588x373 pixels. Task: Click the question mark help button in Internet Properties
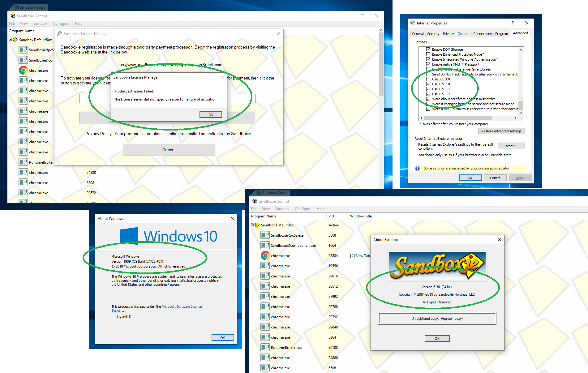click(513, 23)
